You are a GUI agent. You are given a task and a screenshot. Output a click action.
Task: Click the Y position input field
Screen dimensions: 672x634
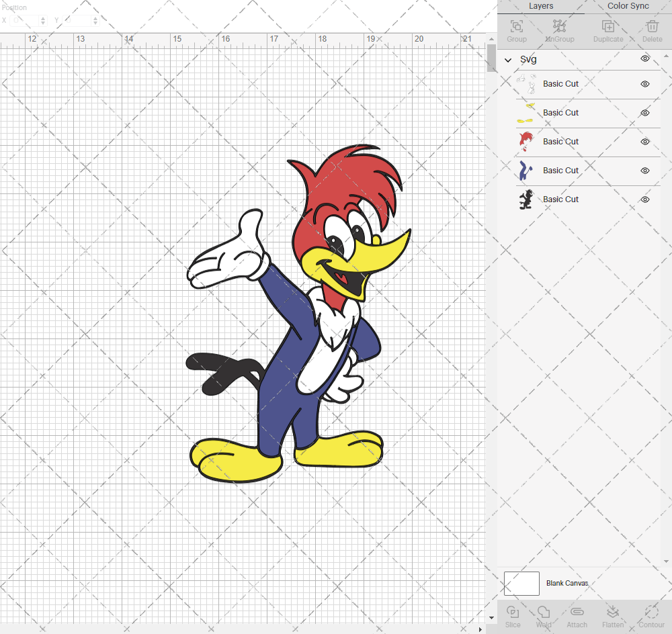click(77, 20)
